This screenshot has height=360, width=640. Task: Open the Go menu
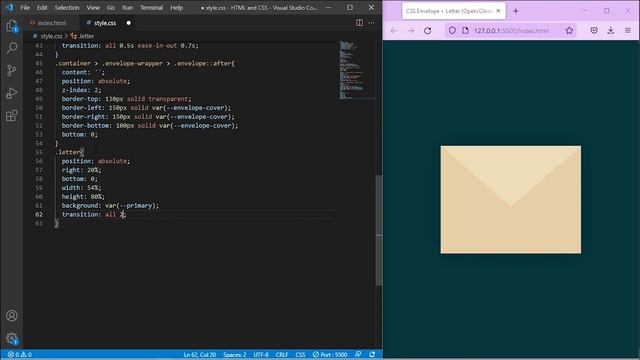111,7
